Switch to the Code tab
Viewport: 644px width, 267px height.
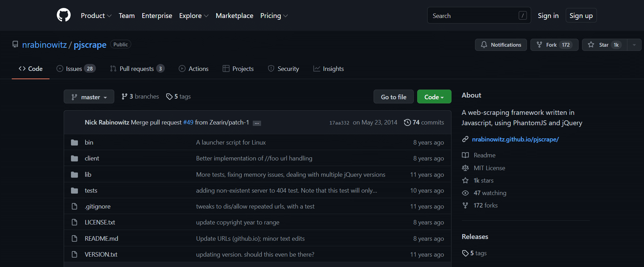coord(30,69)
